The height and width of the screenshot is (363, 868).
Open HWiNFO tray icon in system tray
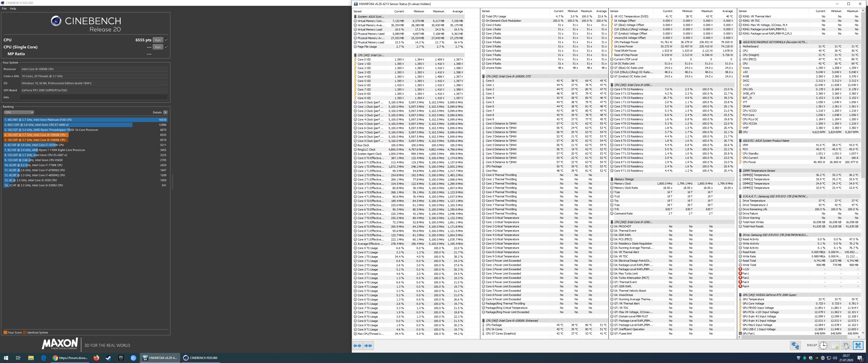(x=799, y=358)
